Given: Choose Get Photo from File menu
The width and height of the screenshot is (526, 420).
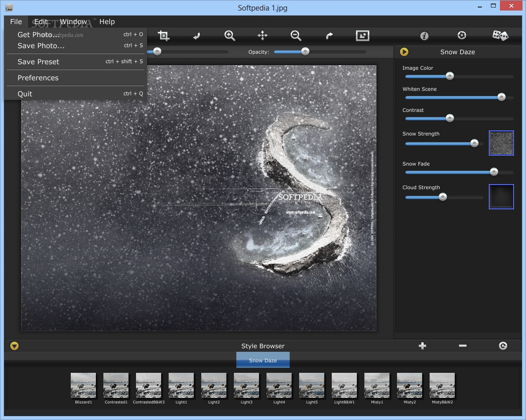Looking at the screenshot, I should pyautogui.click(x=76, y=35).
